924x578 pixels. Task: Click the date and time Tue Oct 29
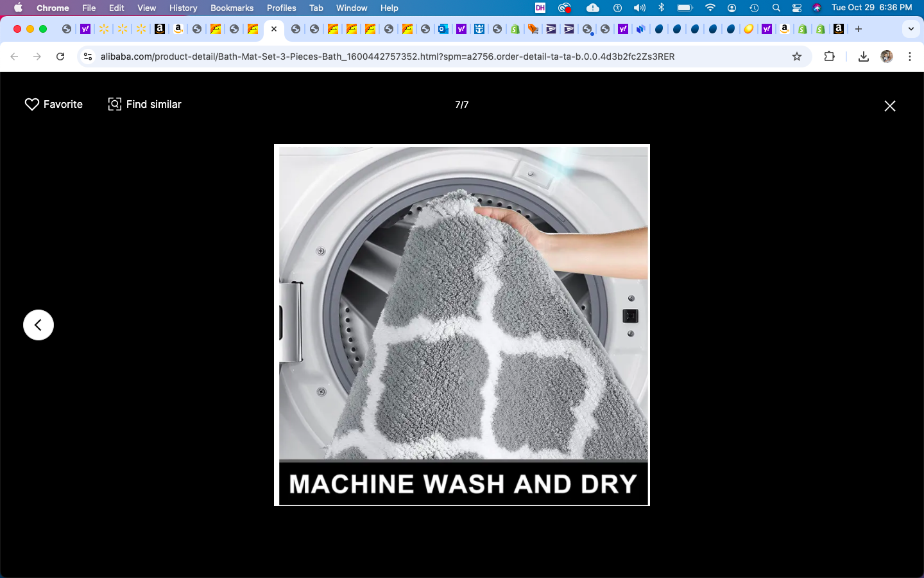[871, 8]
